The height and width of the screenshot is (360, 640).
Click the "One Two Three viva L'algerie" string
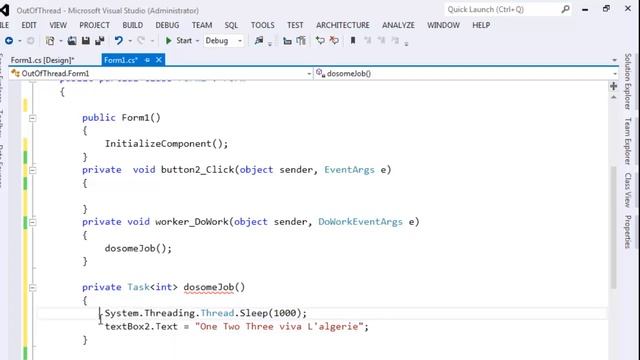[x=279, y=327]
